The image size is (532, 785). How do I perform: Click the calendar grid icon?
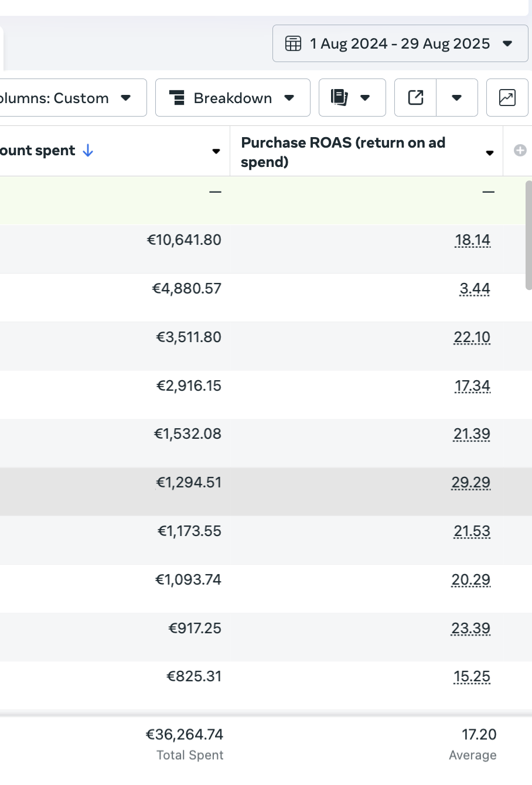[293, 43]
